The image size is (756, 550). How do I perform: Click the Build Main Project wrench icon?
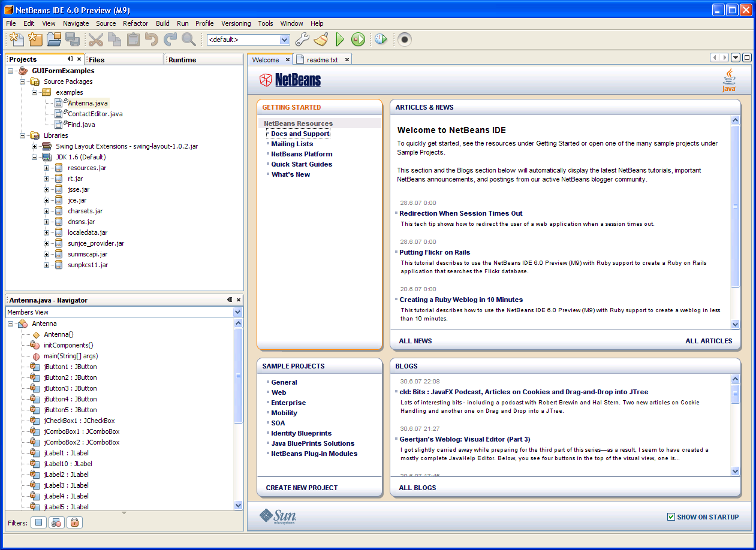pyautogui.click(x=303, y=40)
